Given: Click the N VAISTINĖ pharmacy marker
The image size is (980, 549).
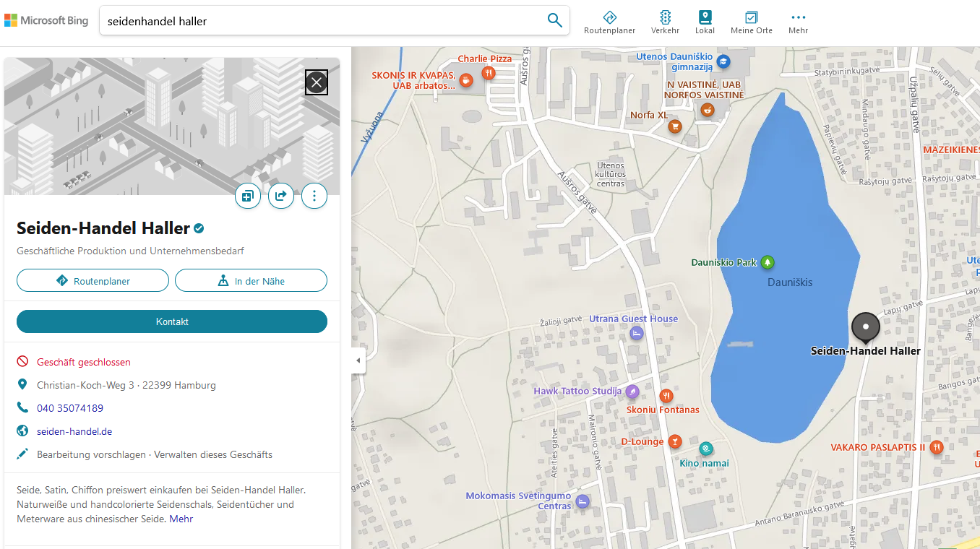Looking at the screenshot, I should (707, 110).
